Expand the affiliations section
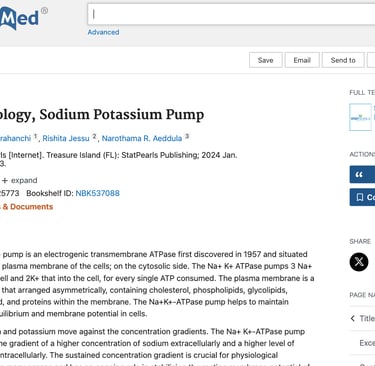The image size is (375, 366). pyautogui.click(x=19, y=180)
